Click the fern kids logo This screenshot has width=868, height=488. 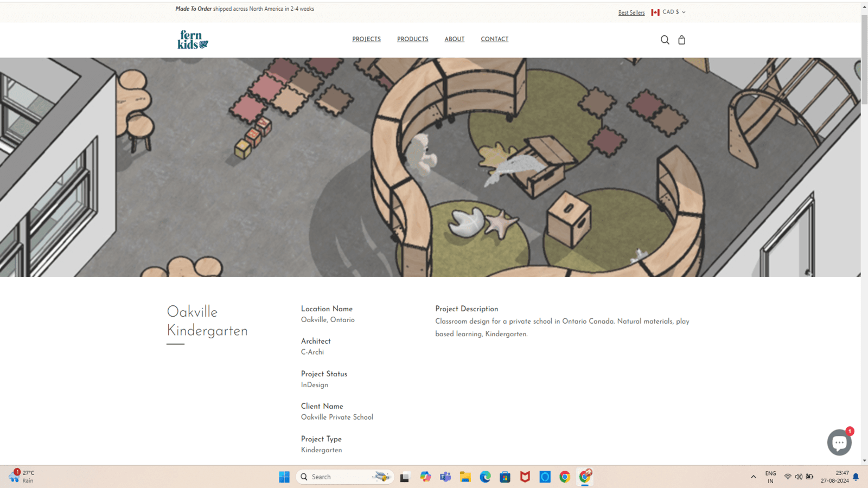pos(193,40)
